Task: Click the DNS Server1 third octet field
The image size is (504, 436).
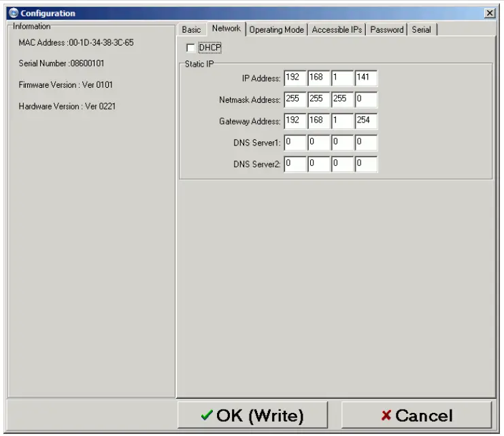Action: [x=342, y=143]
